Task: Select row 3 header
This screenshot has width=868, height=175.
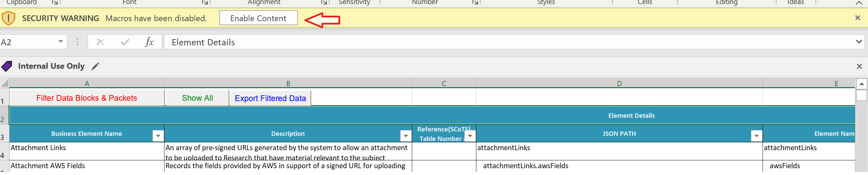Action: [x=4, y=133]
